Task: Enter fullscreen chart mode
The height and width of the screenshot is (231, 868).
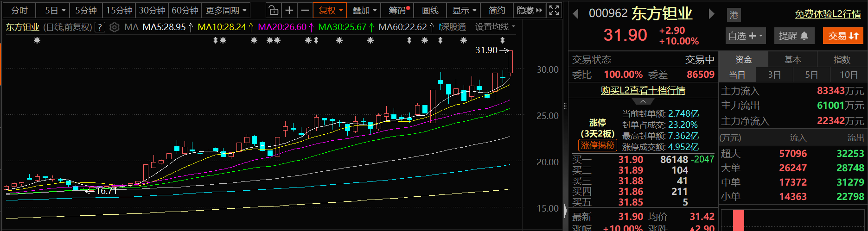Action: tap(554, 10)
